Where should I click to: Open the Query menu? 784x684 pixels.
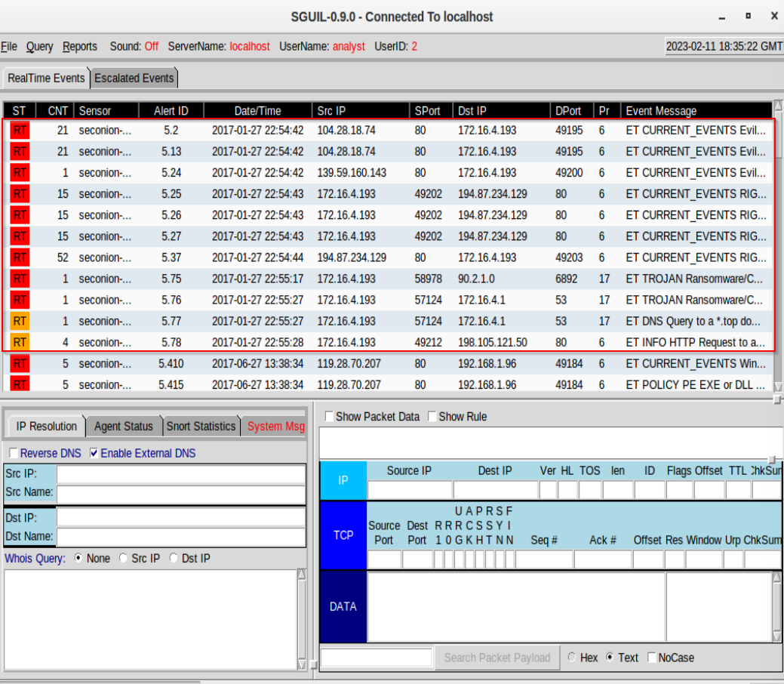[39, 46]
